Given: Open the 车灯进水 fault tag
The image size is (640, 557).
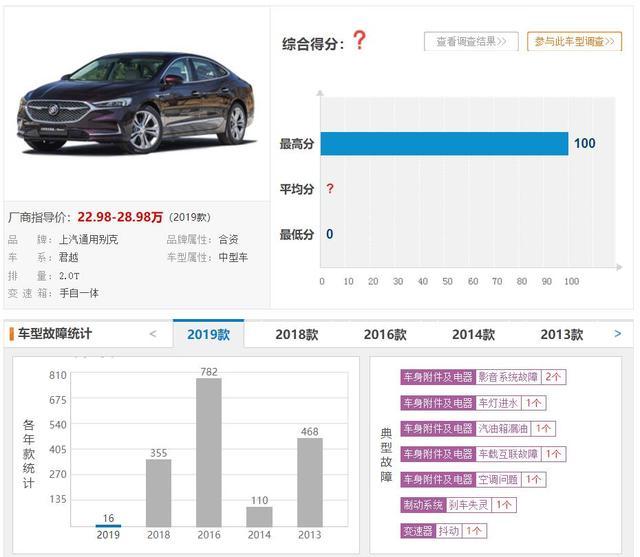Looking at the screenshot, I should click(x=498, y=403).
